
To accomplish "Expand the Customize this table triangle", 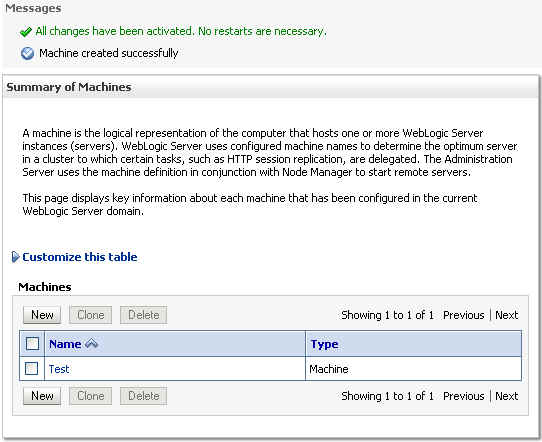I will pos(15,257).
